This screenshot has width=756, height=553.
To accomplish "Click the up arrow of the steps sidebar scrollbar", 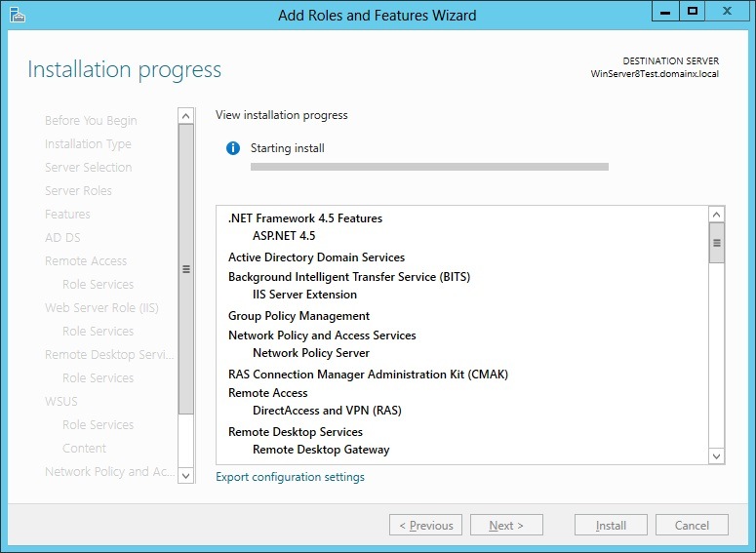I will 186,116.
